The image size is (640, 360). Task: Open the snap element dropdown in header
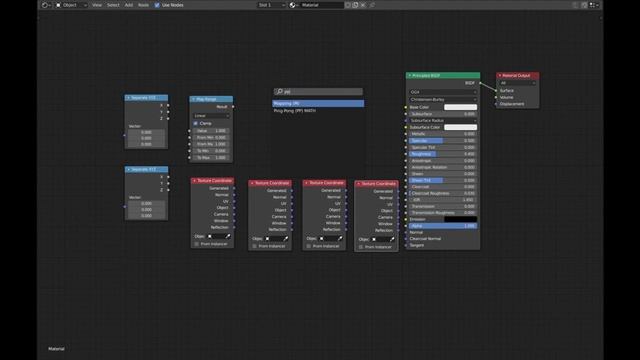[x=594, y=5]
